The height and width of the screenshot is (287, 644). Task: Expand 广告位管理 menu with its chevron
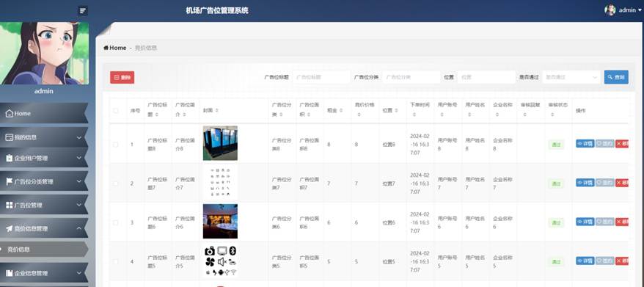[x=79, y=205]
